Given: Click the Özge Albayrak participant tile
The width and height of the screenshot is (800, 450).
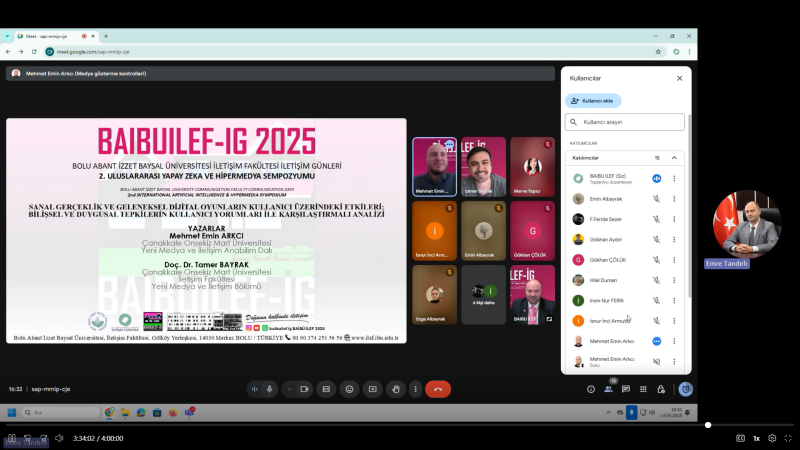Looking at the screenshot, I should point(435,294).
